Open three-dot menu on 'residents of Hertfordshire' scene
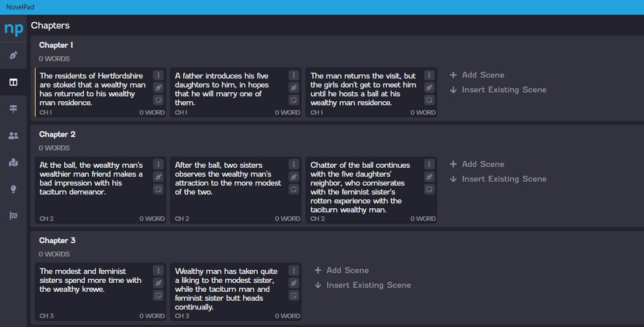The width and height of the screenshot is (644, 327). (158, 75)
